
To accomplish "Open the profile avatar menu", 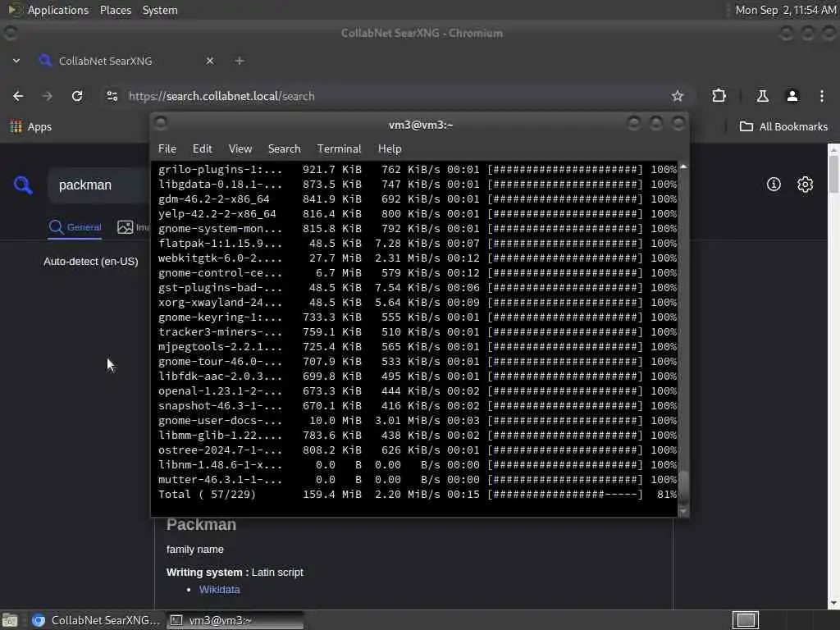I will [792, 96].
